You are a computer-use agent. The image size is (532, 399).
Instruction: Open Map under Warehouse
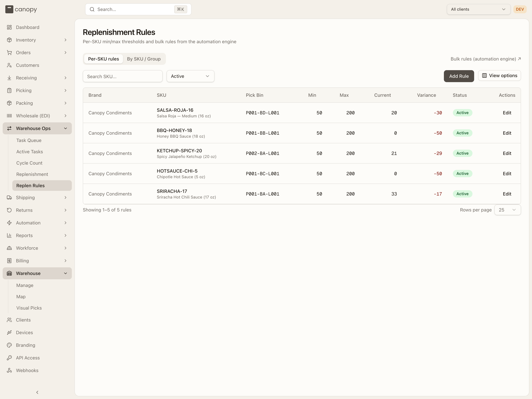21,297
